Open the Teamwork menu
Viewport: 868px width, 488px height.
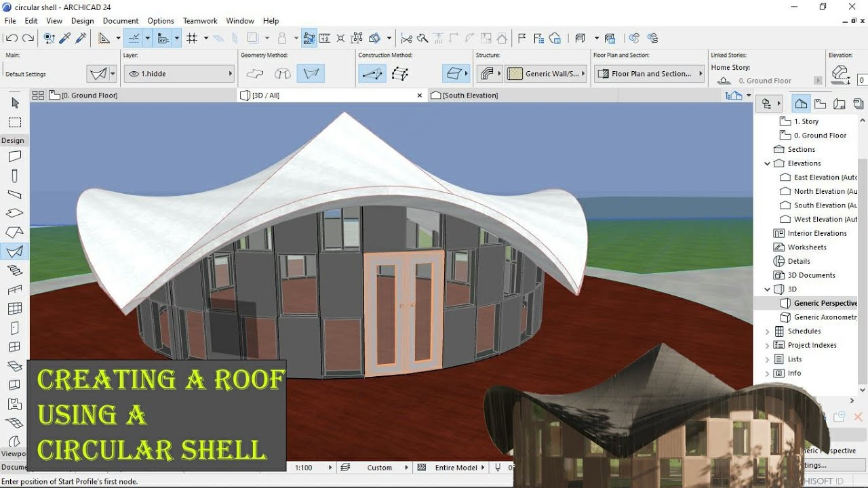coord(200,21)
